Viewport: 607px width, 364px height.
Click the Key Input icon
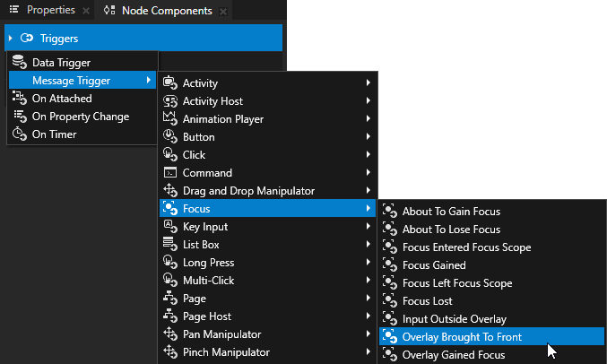click(169, 227)
